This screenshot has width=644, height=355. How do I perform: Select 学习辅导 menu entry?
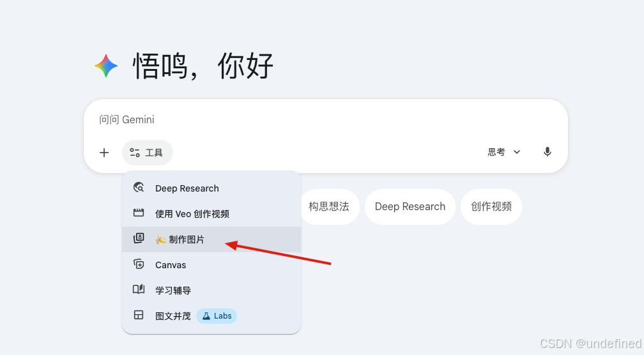pos(211,290)
